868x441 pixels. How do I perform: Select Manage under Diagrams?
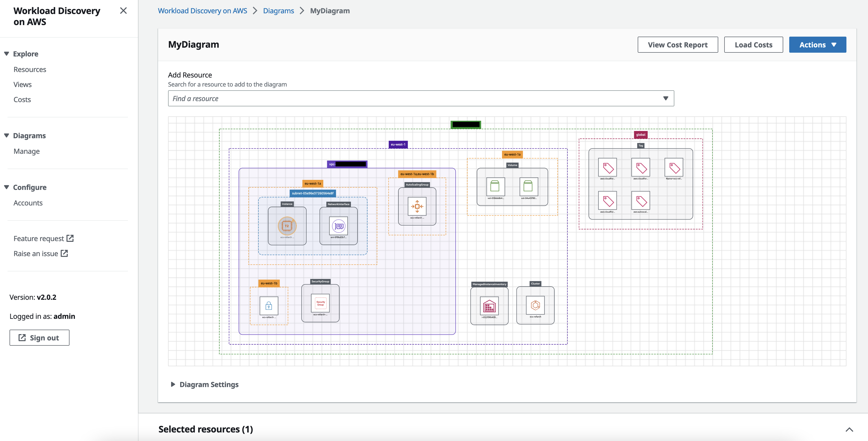click(x=26, y=151)
